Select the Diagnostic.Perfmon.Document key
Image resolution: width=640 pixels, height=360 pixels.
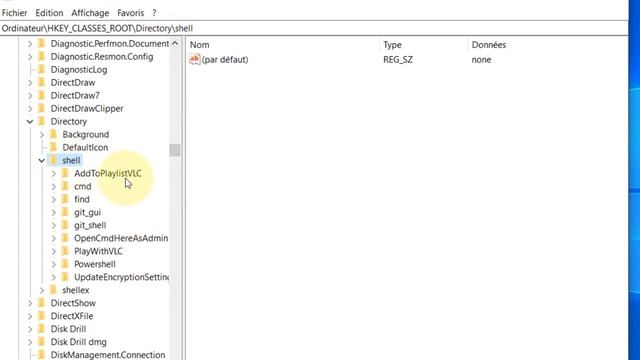[x=110, y=44]
